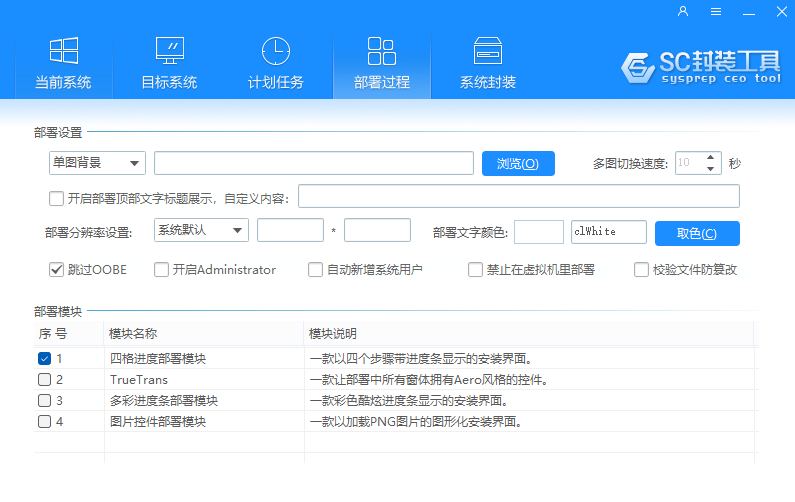The height and width of the screenshot is (502, 795).
Task: Click the user account icon in title bar
Action: (683, 12)
